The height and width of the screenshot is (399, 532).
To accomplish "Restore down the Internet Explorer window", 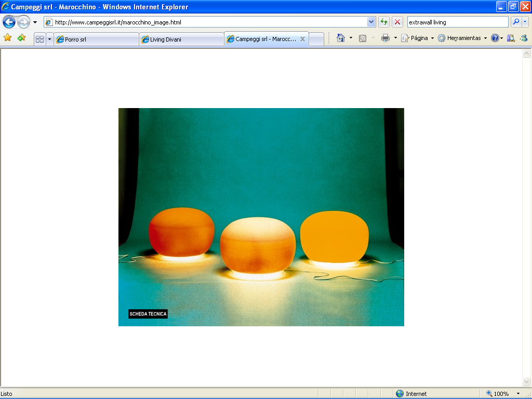I will (513, 7).
